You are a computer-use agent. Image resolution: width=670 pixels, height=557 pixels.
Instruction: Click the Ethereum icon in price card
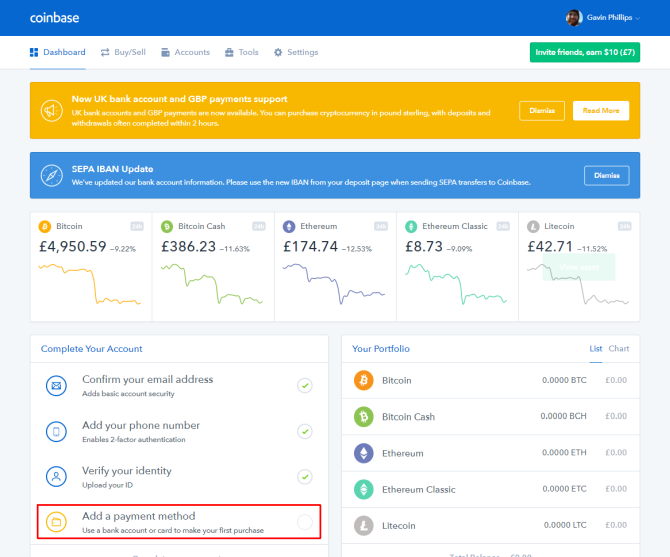pyautogui.click(x=289, y=226)
